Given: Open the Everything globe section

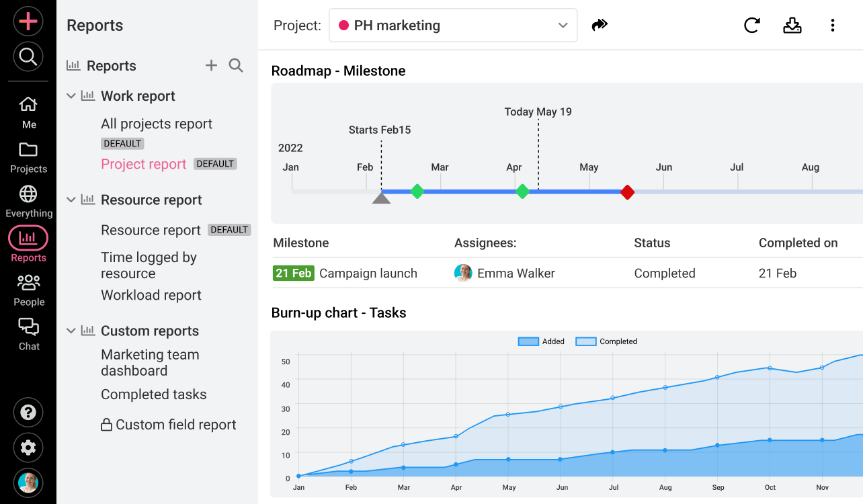Looking at the screenshot, I should tap(28, 201).
